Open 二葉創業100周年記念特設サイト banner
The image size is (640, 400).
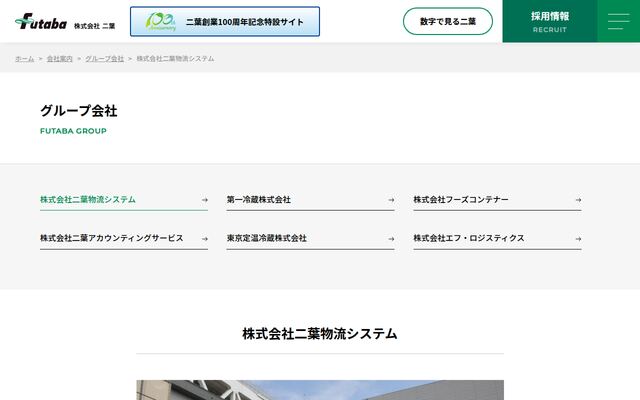(x=225, y=22)
